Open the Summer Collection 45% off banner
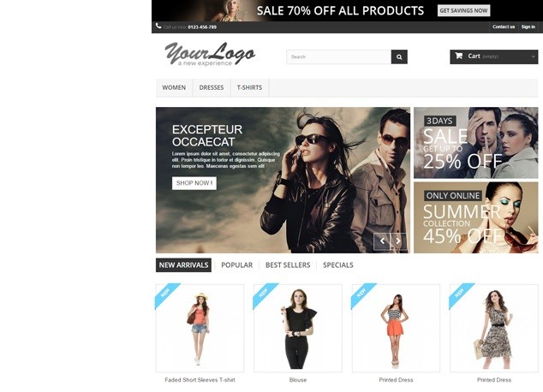 click(476, 217)
